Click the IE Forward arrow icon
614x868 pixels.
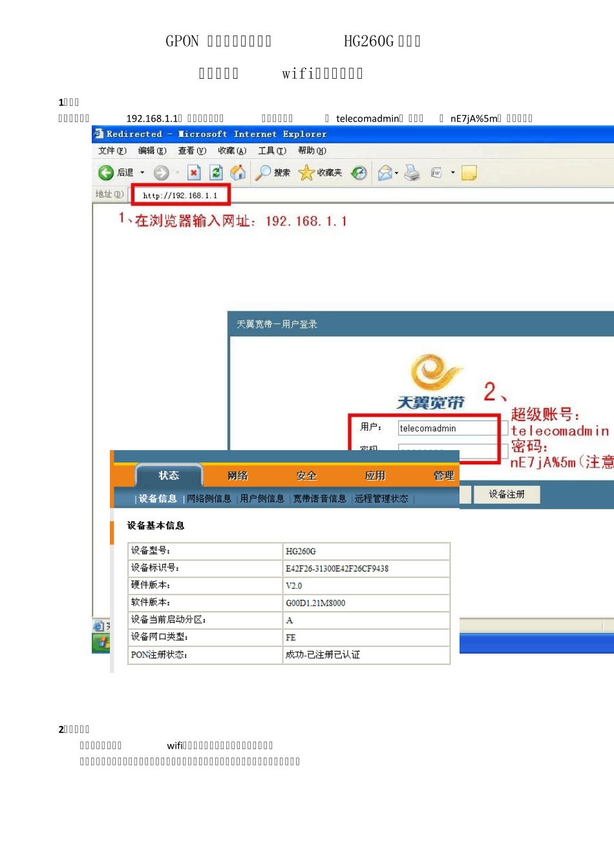coord(161,172)
